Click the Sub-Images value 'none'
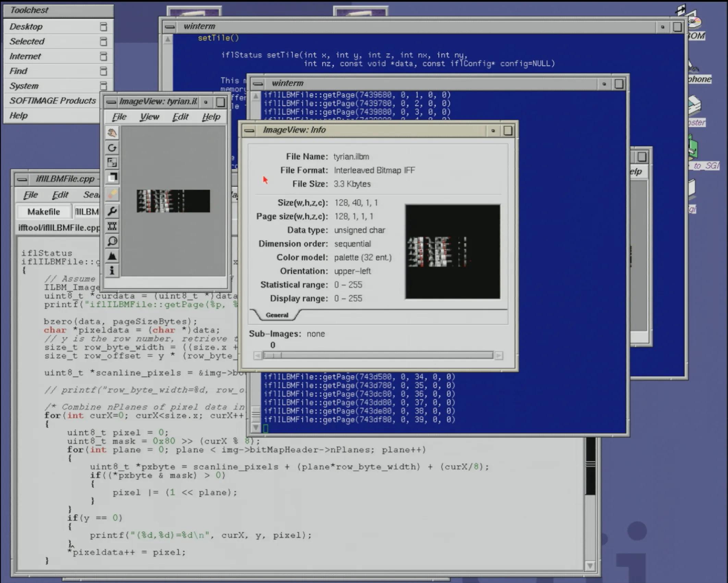The width and height of the screenshot is (728, 583). pos(316,334)
